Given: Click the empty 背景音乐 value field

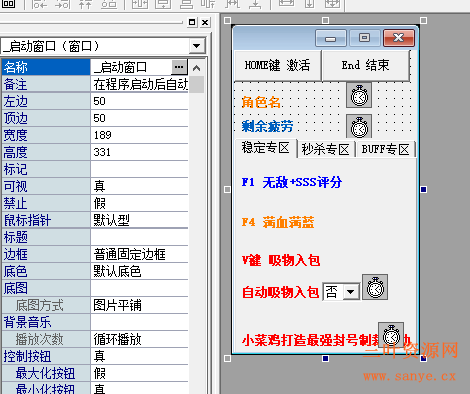Looking at the screenshot, I should pyautogui.click(x=139, y=322).
